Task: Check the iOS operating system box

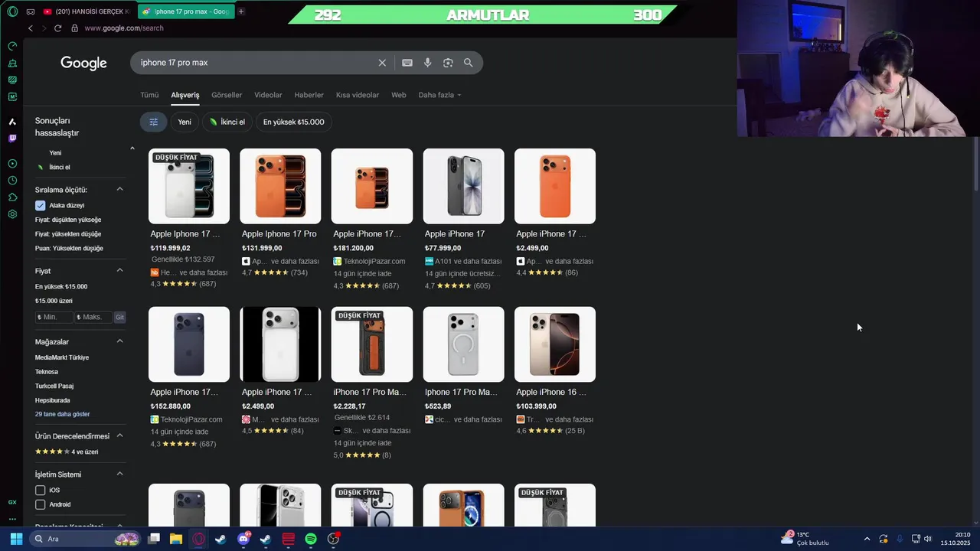Action: pos(40,490)
